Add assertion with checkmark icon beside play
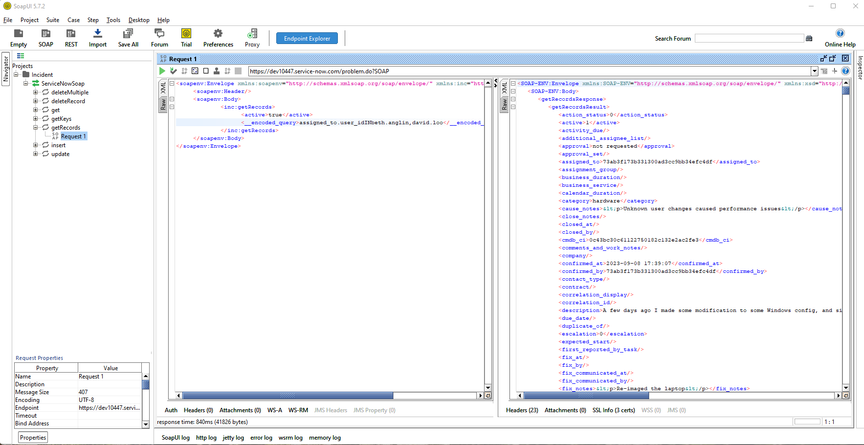 pos(173,71)
